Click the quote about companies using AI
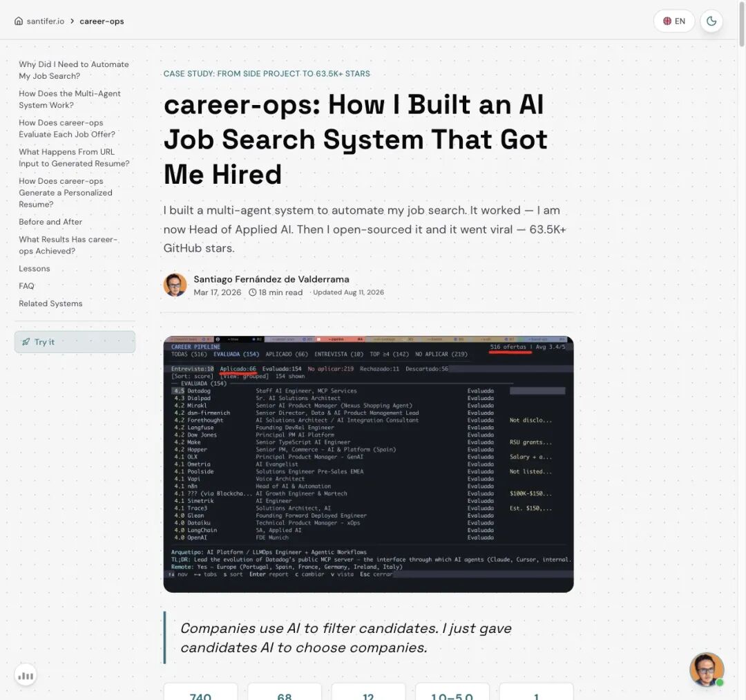This screenshot has height=700, width=746. (346, 638)
